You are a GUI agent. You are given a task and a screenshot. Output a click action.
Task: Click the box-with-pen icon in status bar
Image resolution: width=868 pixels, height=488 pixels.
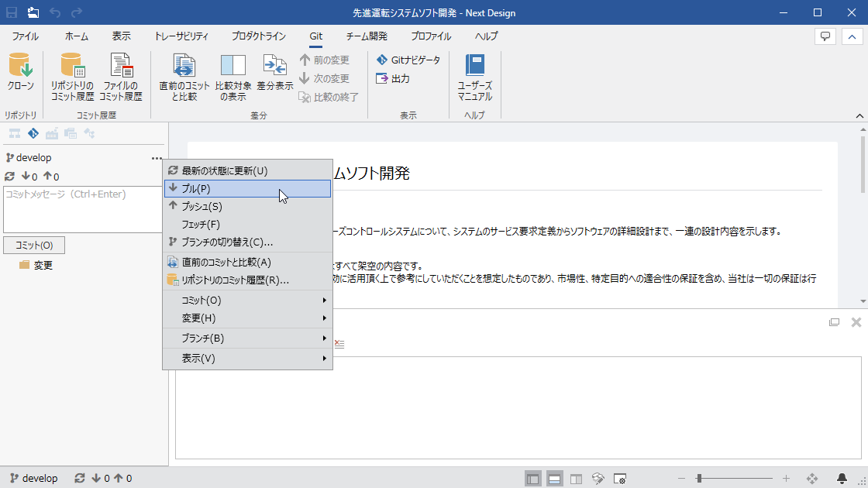click(598, 479)
